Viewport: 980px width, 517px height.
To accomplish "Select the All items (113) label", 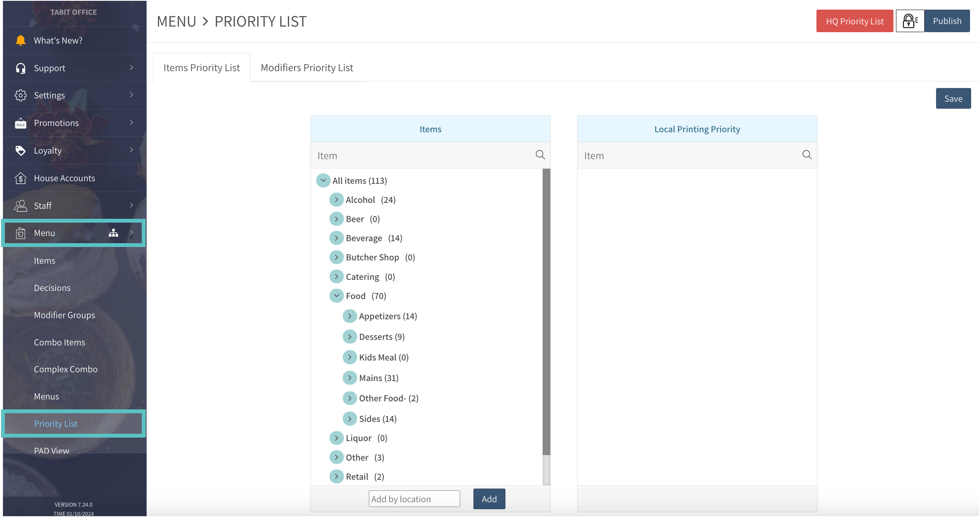I will click(x=360, y=181).
